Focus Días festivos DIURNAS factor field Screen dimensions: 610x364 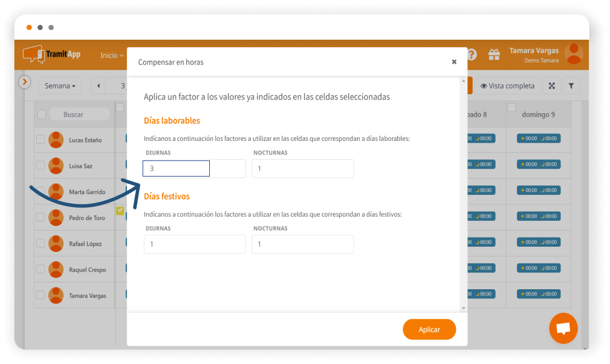tap(195, 244)
